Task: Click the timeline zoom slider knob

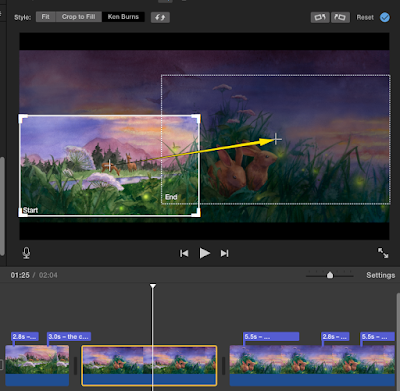Action: (x=330, y=275)
